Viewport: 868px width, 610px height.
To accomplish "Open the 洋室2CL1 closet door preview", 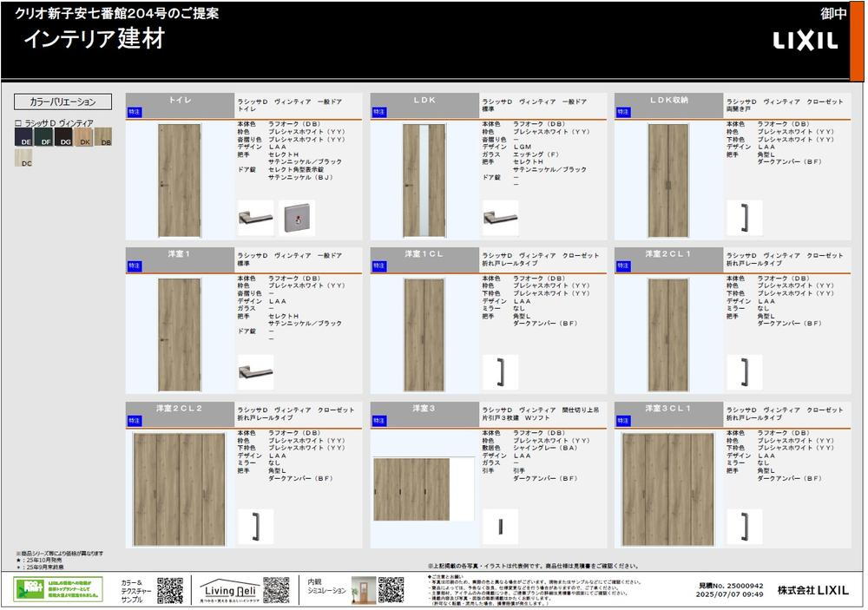I will coord(668,335).
